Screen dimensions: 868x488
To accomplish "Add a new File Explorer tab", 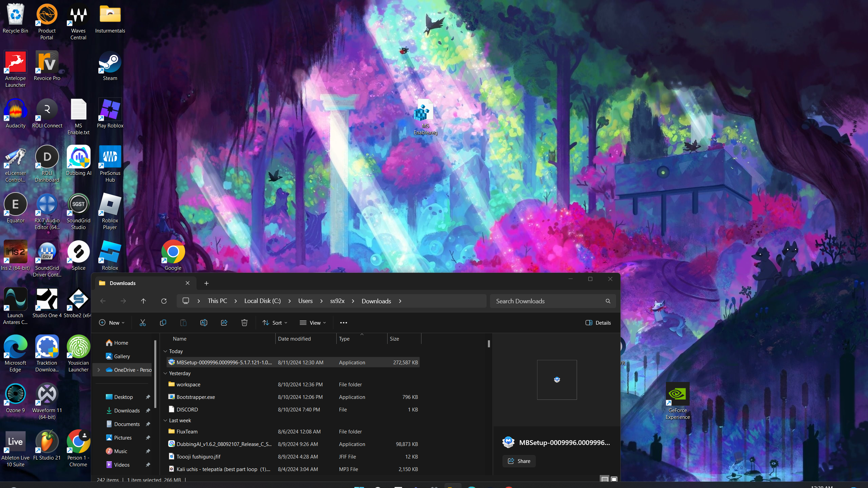I will 206,283.
